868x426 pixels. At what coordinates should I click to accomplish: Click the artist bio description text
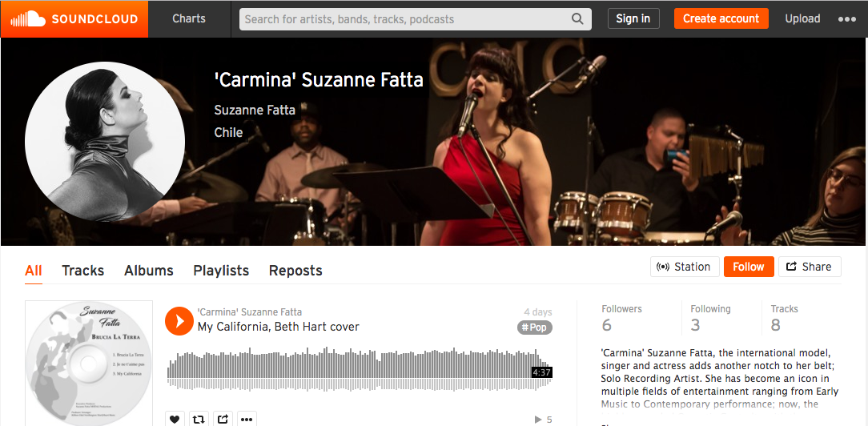(720, 379)
